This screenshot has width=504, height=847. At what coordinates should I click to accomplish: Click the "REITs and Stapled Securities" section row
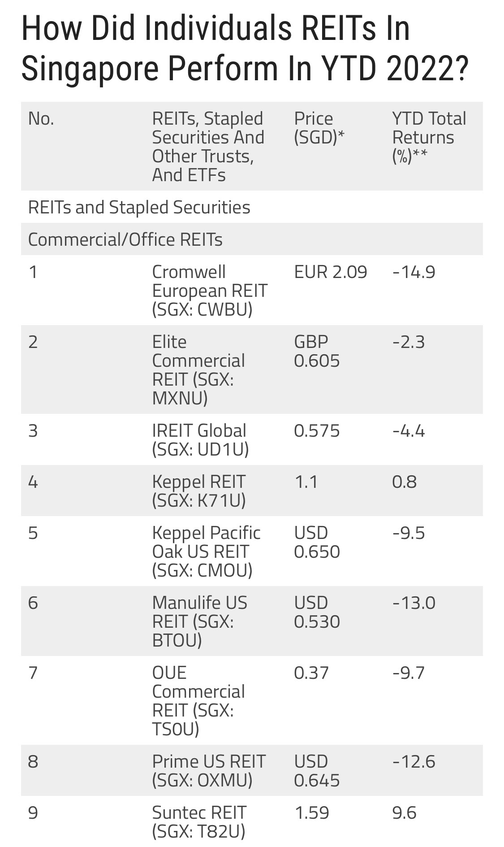139,208
